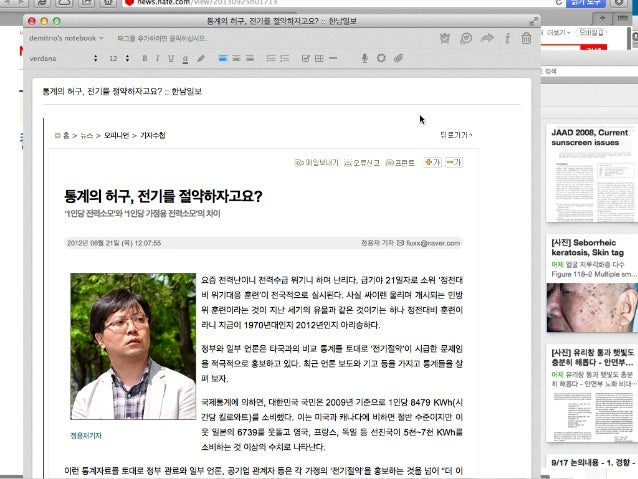Set a reminder with the alarm clock icon
This screenshot has height=479, width=638.
[x=445, y=38]
